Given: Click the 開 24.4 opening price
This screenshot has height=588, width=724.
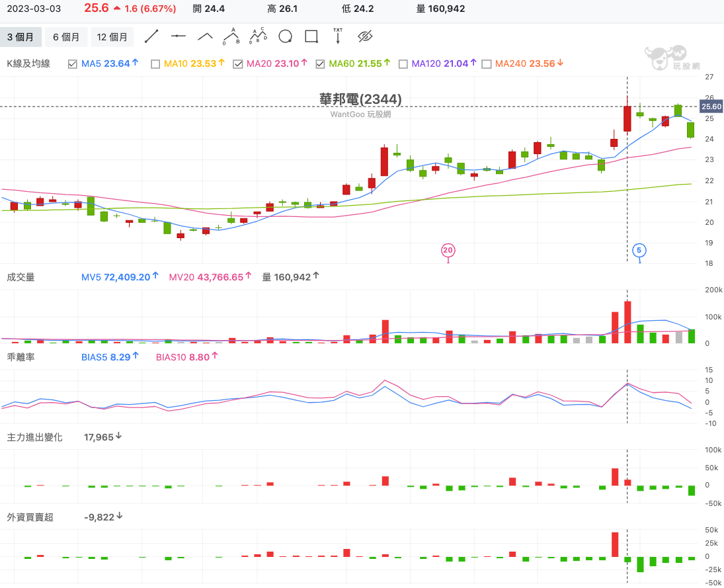Looking at the screenshot, I should click(x=209, y=9).
